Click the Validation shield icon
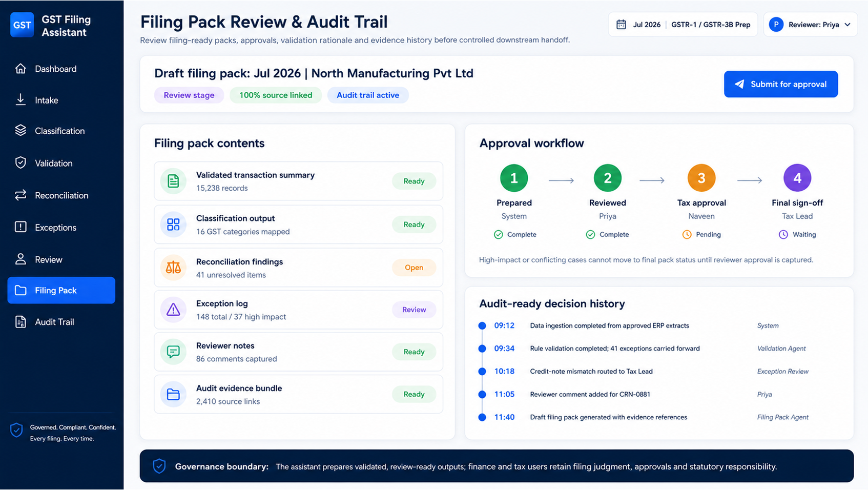 coord(20,163)
